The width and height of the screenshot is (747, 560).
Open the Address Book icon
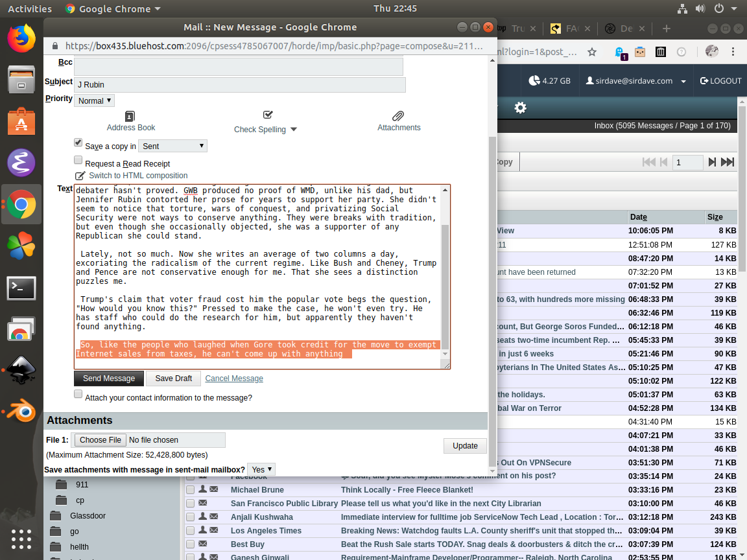130,116
